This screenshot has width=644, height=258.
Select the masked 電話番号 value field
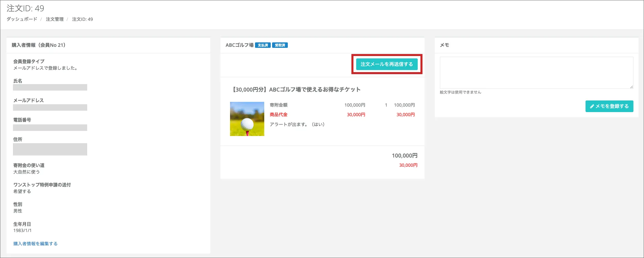click(x=50, y=128)
